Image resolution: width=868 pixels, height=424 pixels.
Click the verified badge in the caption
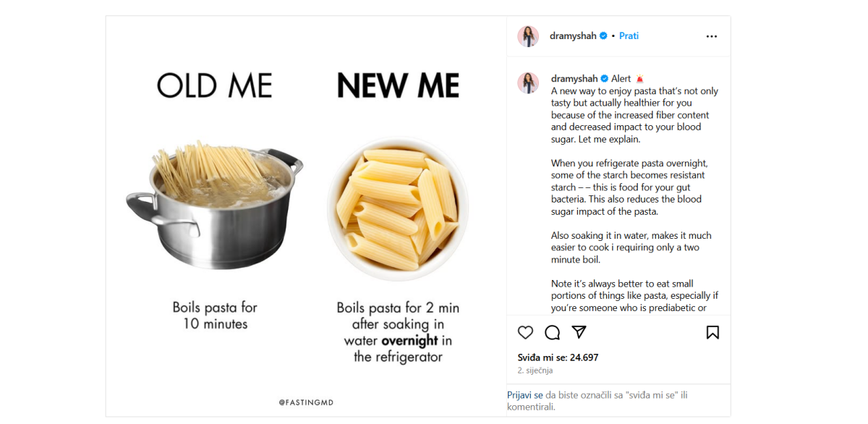coord(605,79)
